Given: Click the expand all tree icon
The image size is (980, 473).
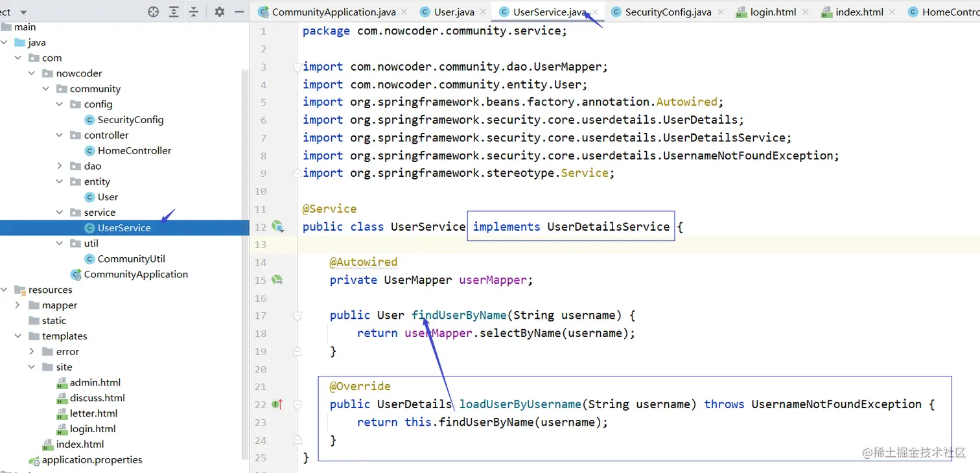Looking at the screenshot, I should point(174,12).
